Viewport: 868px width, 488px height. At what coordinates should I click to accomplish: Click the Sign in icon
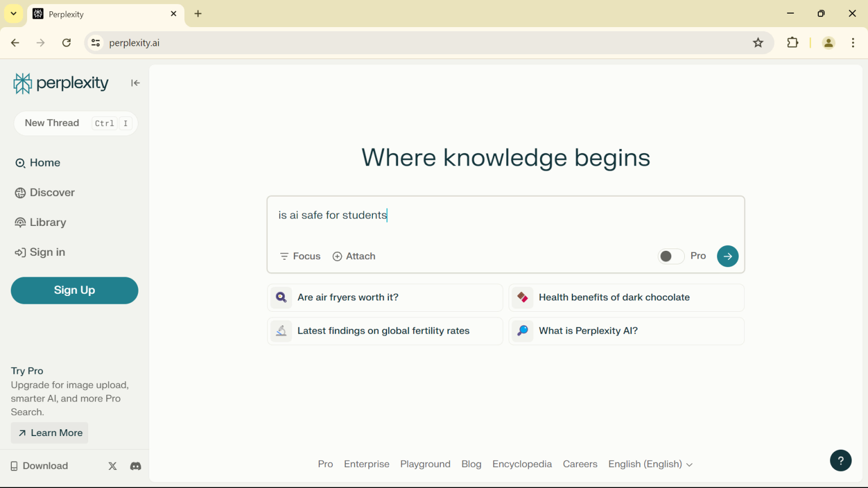[x=20, y=252]
